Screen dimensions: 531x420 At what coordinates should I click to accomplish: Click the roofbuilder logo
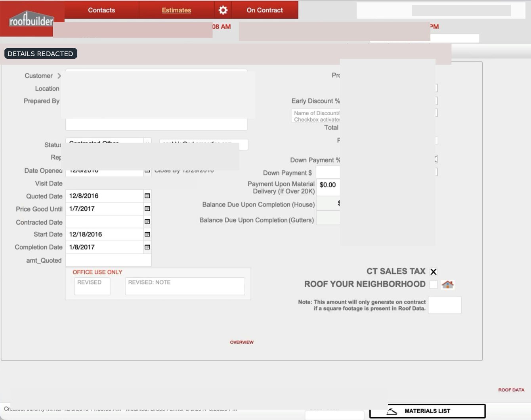(x=31, y=19)
